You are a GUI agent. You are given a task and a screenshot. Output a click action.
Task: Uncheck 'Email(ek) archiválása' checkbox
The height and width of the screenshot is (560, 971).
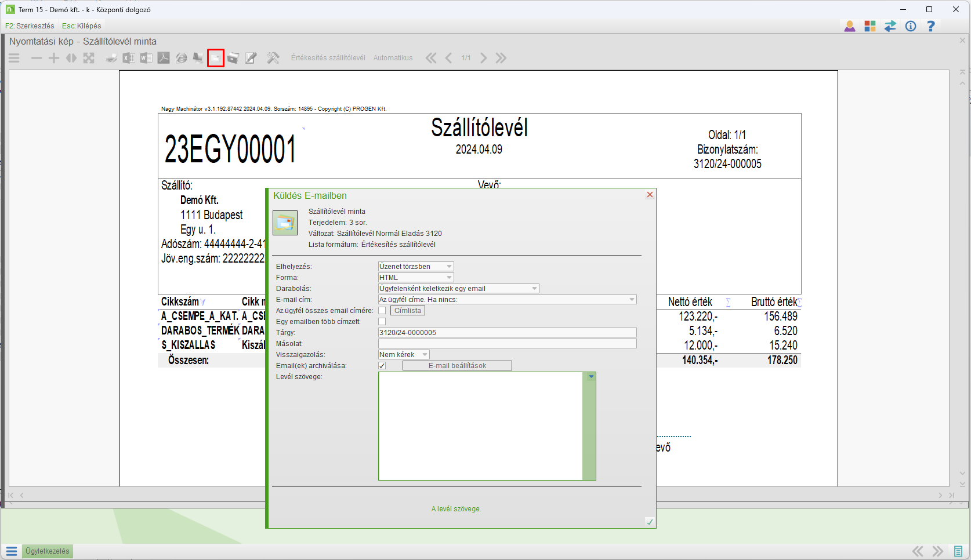[x=382, y=366]
